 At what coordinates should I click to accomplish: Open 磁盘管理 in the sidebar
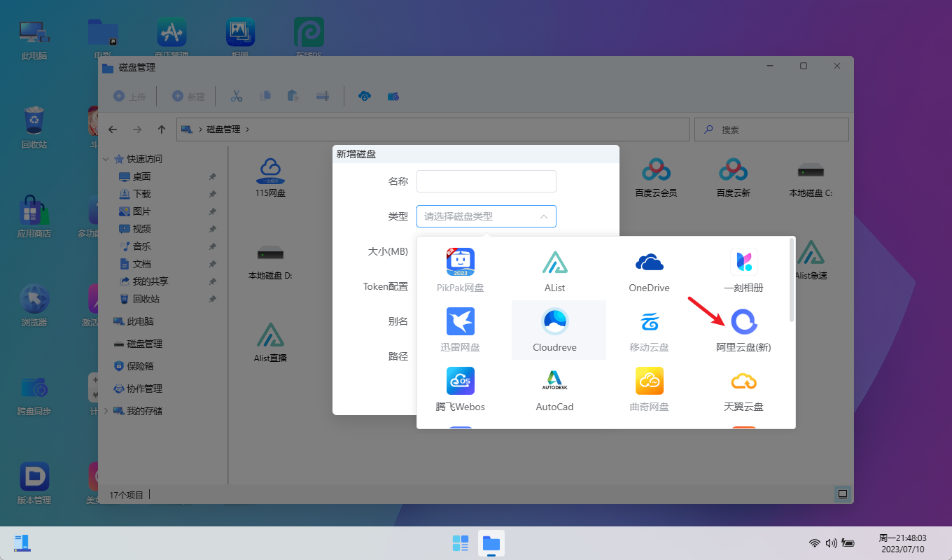tap(143, 344)
